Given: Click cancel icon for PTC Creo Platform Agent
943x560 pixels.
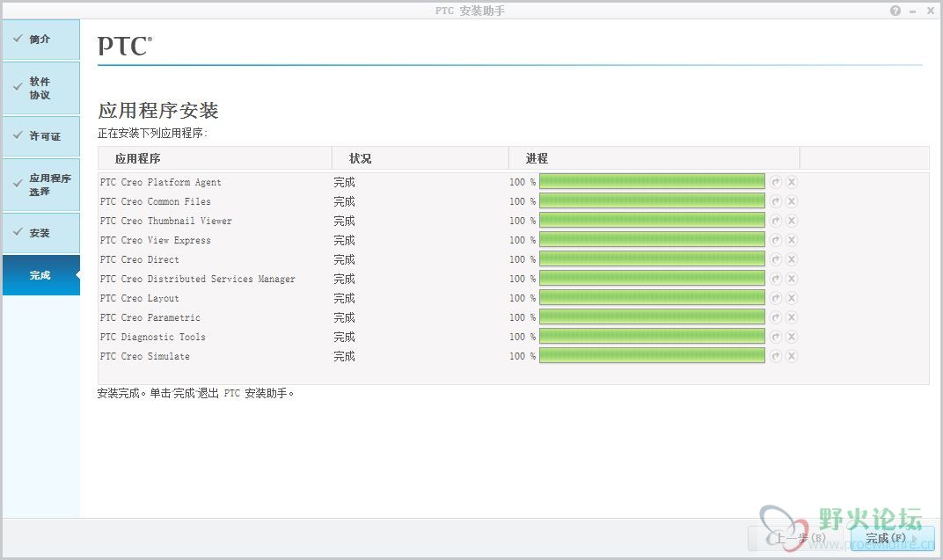Looking at the screenshot, I should click(x=792, y=182).
